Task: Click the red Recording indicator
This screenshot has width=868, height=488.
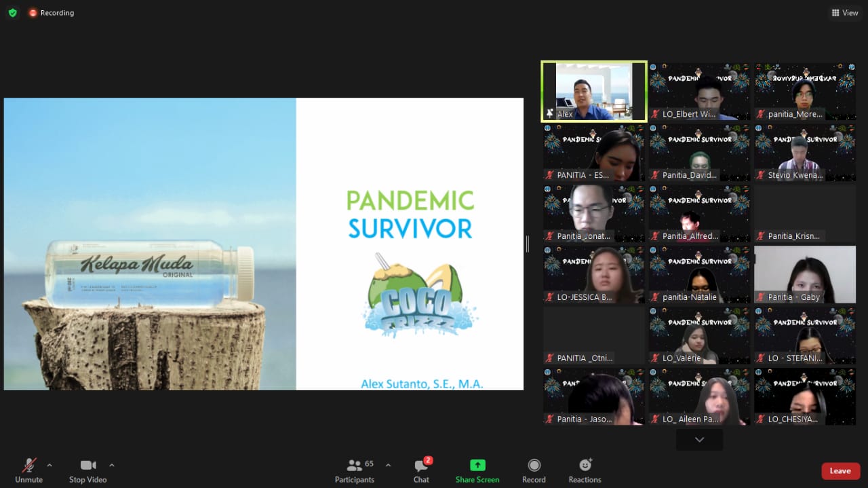Action: pos(52,13)
